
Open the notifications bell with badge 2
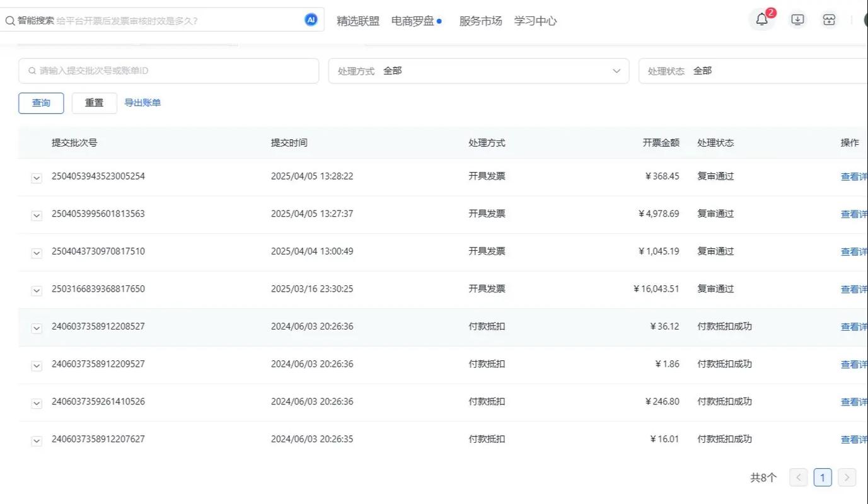761,19
